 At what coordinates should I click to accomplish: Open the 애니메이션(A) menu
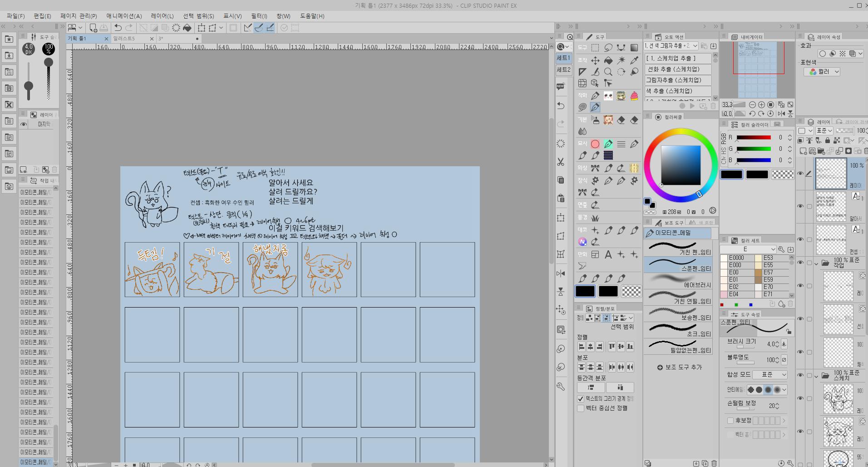point(124,16)
